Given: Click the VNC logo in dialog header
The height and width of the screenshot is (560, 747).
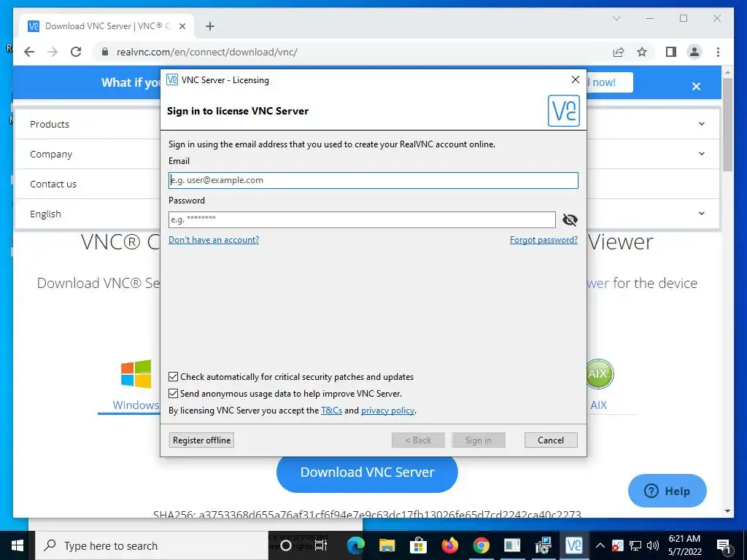Looking at the screenshot, I should pyautogui.click(x=564, y=111).
